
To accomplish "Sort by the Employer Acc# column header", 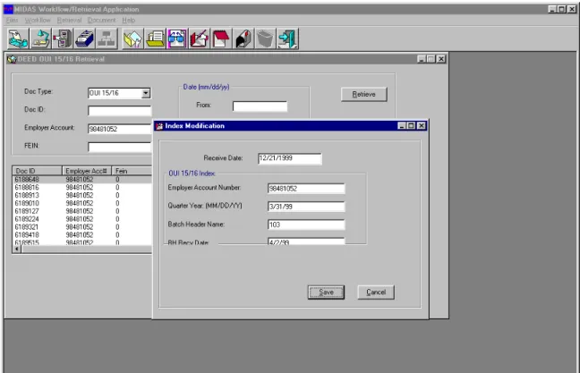I will (x=87, y=171).
